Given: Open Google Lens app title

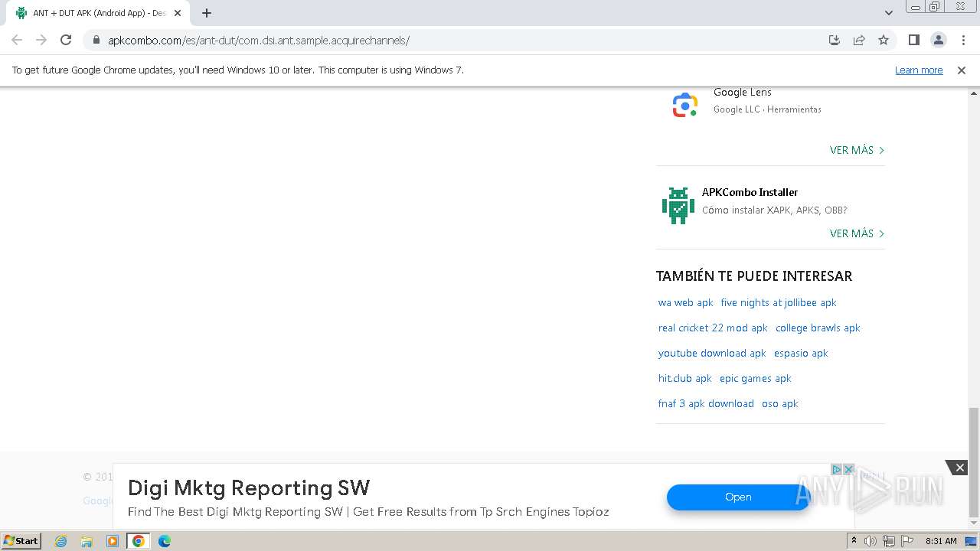Looking at the screenshot, I should point(743,92).
